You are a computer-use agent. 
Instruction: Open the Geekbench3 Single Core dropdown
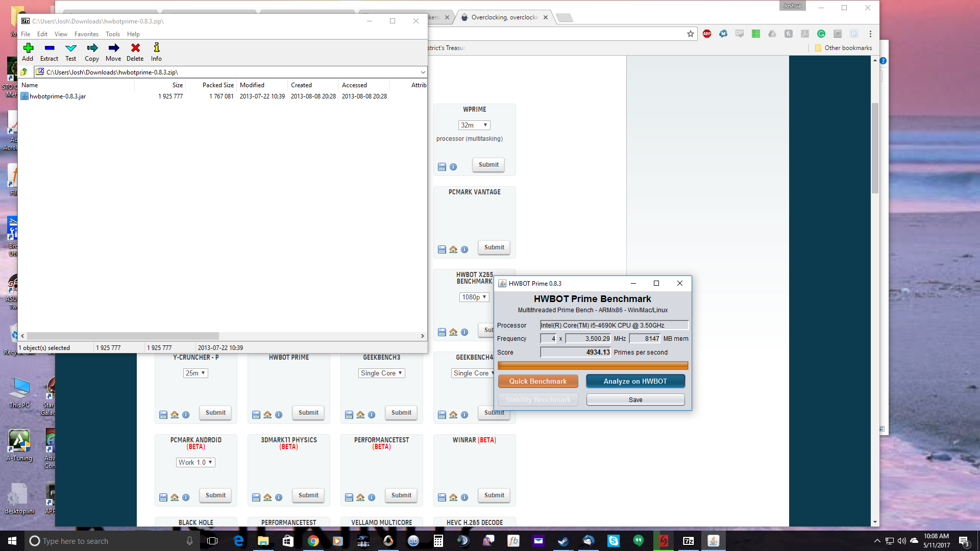tap(382, 373)
